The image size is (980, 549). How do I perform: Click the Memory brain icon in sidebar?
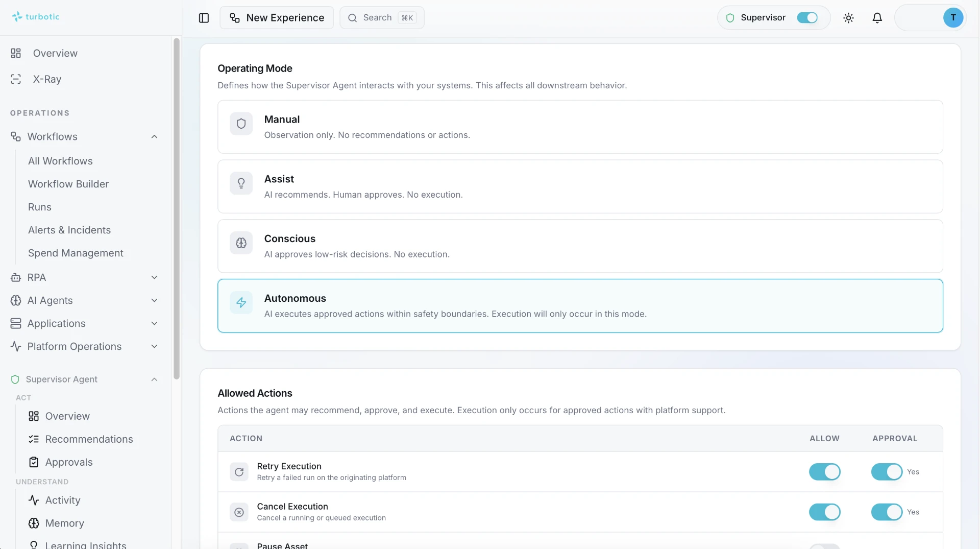(x=34, y=523)
